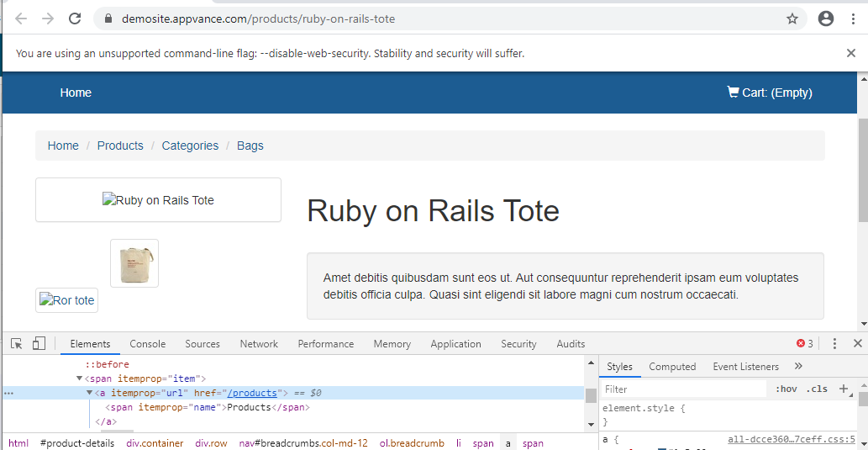Click the Ruby on Rails Tote heading
This screenshot has height=450, width=868.
coord(433,211)
